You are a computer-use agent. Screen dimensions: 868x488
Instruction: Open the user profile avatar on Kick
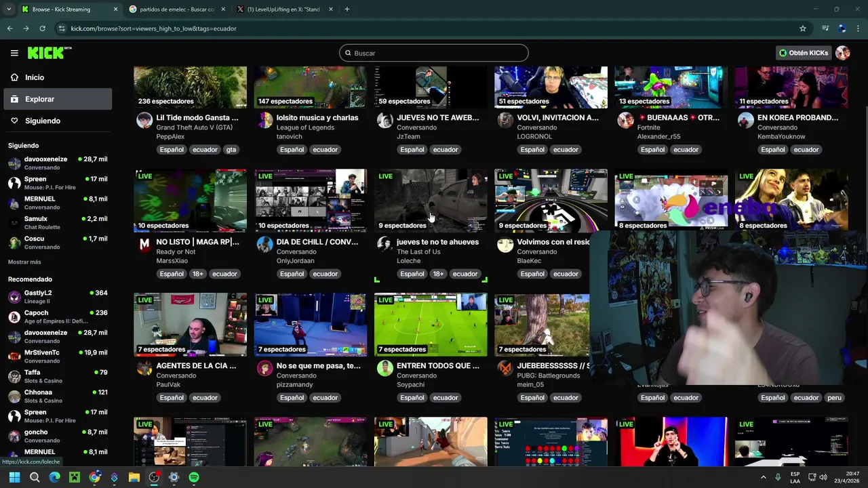[842, 53]
